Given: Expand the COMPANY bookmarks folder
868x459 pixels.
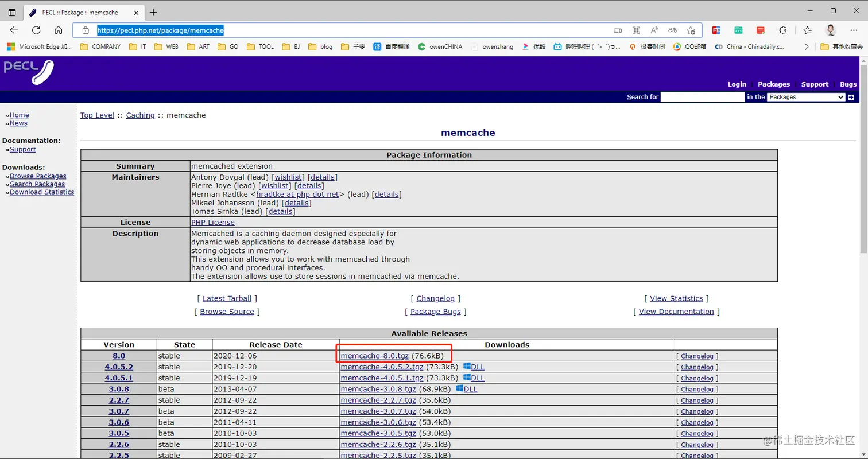Looking at the screenshot, I should 100,46.
